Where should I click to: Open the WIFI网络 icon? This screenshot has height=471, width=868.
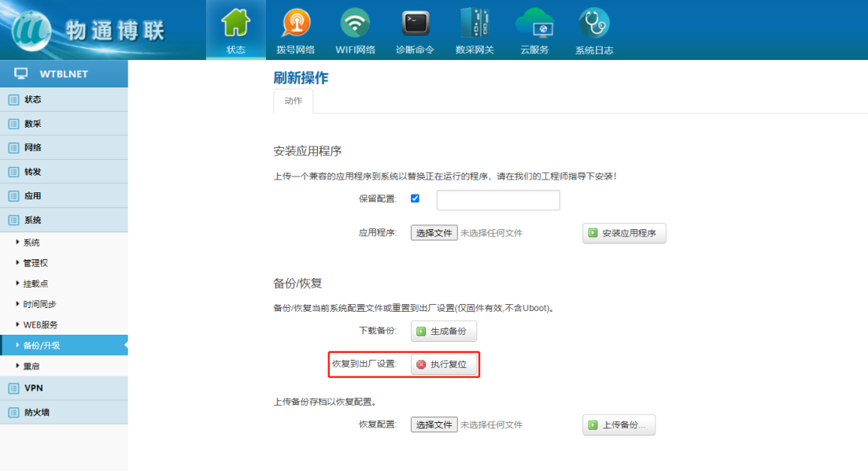[x=355, y=24]
